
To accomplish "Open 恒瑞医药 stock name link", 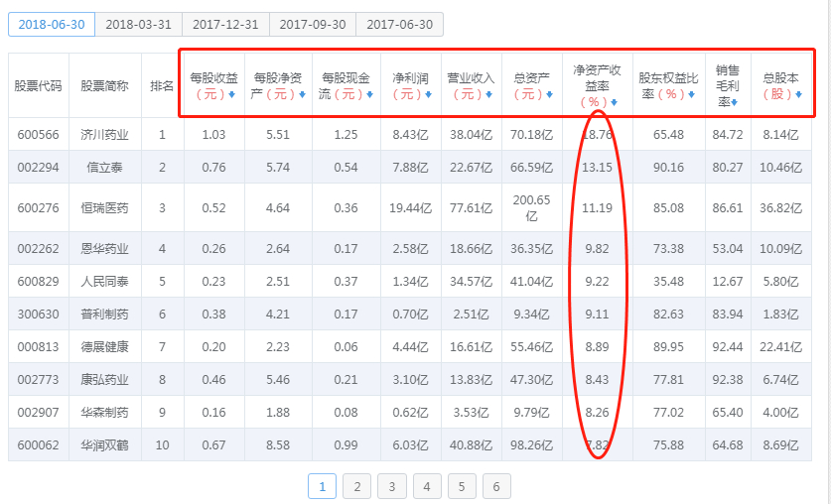I will click(x=104, y=207).
